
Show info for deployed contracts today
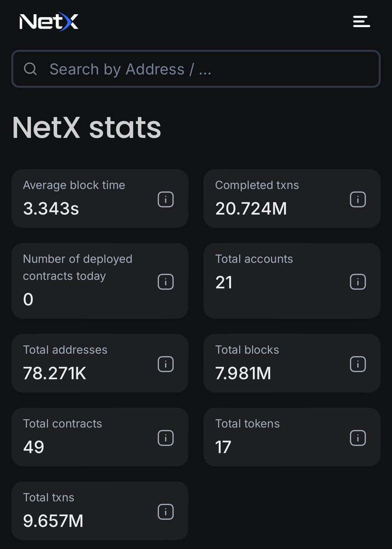166,281
